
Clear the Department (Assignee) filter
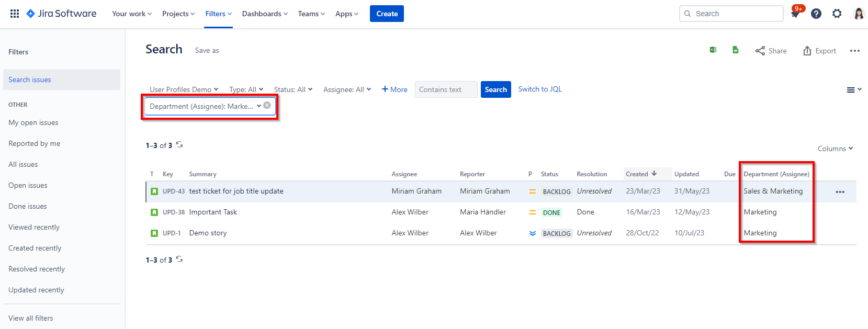[x=267, y=106]
